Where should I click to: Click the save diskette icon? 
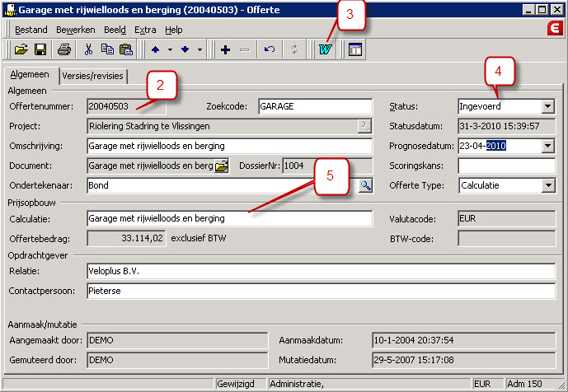40,49
